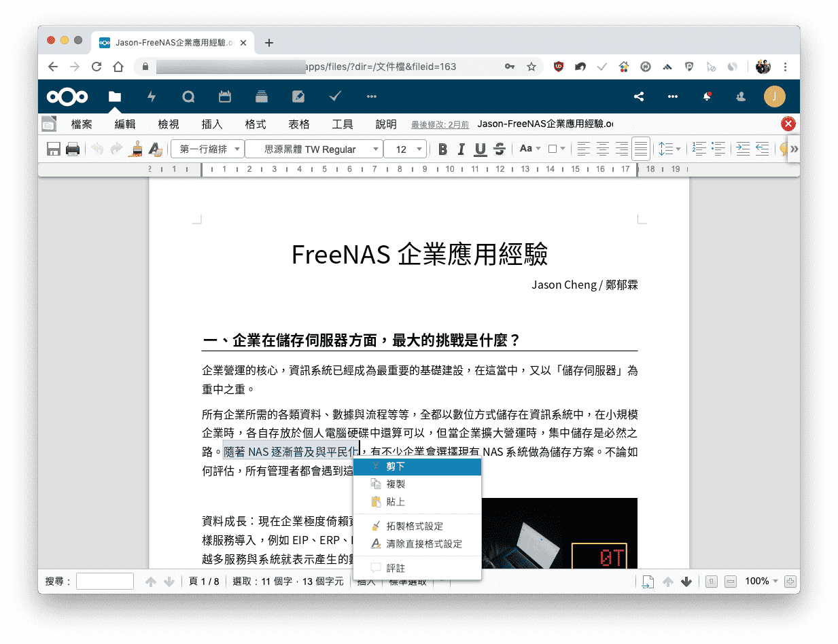Open the font size dropdown
This screenshot has width=838, height=644.
pyautogui.click(x=405, y=149)
